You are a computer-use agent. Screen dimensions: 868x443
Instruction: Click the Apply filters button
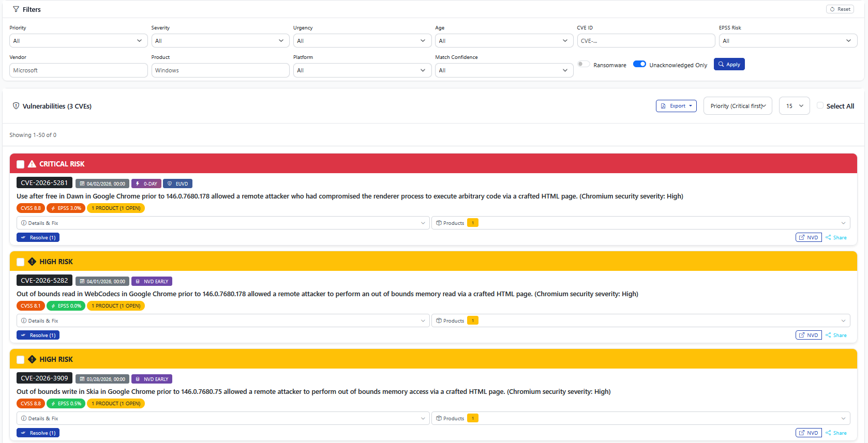point(729,64)
